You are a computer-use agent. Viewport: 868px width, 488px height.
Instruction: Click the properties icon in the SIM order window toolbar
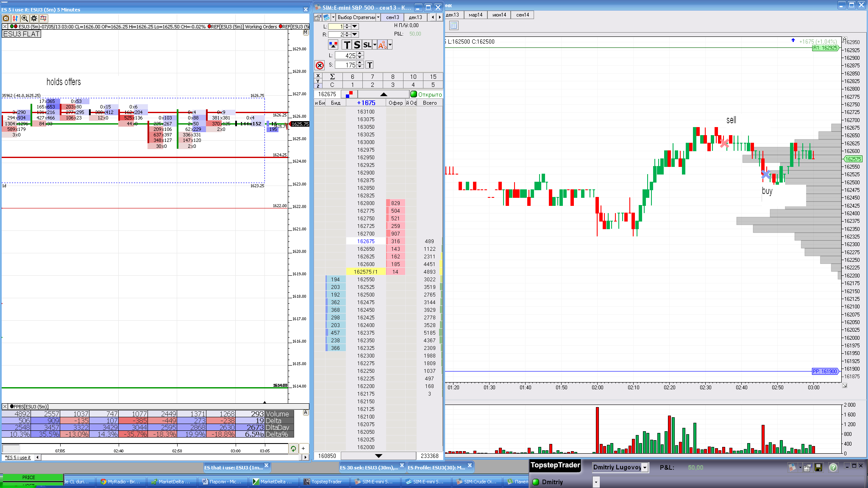click(318, 17)
